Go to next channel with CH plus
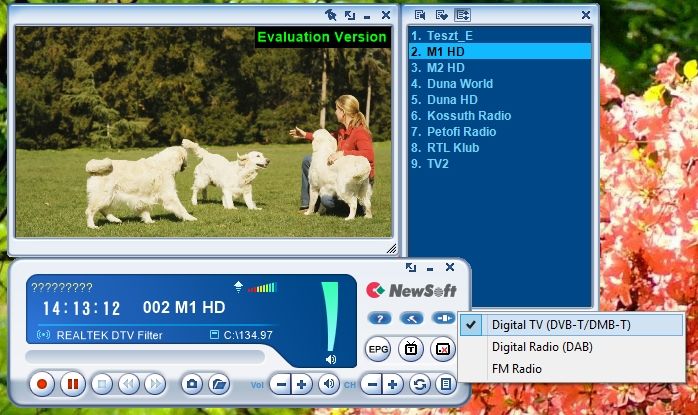 pos(393,384)
